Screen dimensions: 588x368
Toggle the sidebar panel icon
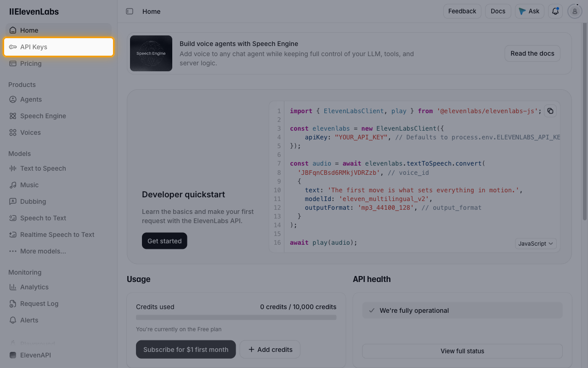[x=130, y=11]
